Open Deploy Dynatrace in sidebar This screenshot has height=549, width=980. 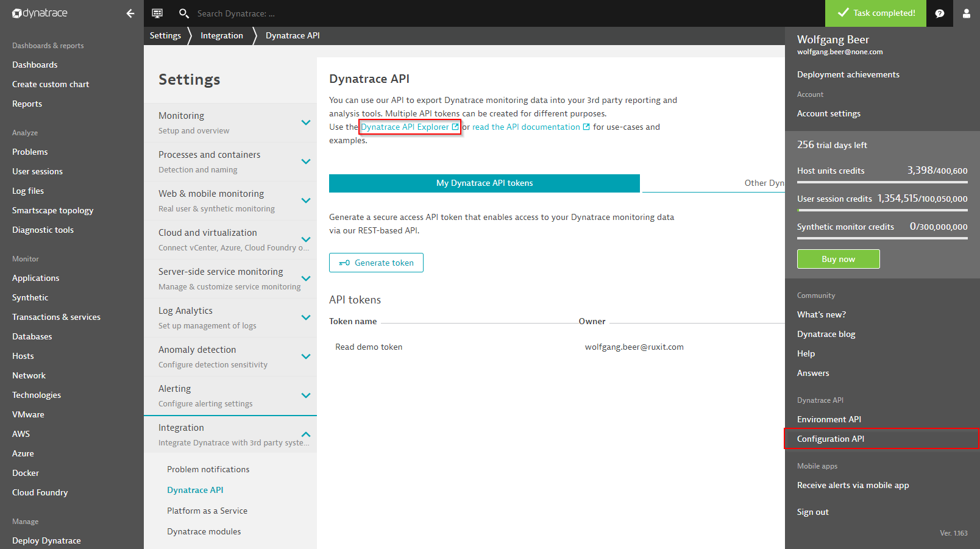46,540
